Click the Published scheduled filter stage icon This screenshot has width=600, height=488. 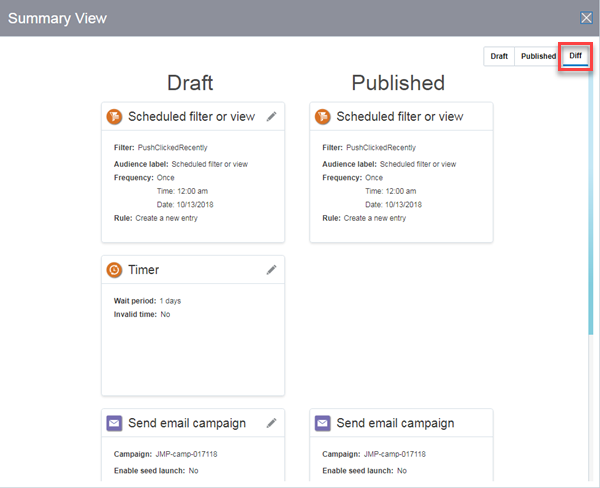pyautogui.click(x=323, y=117)
